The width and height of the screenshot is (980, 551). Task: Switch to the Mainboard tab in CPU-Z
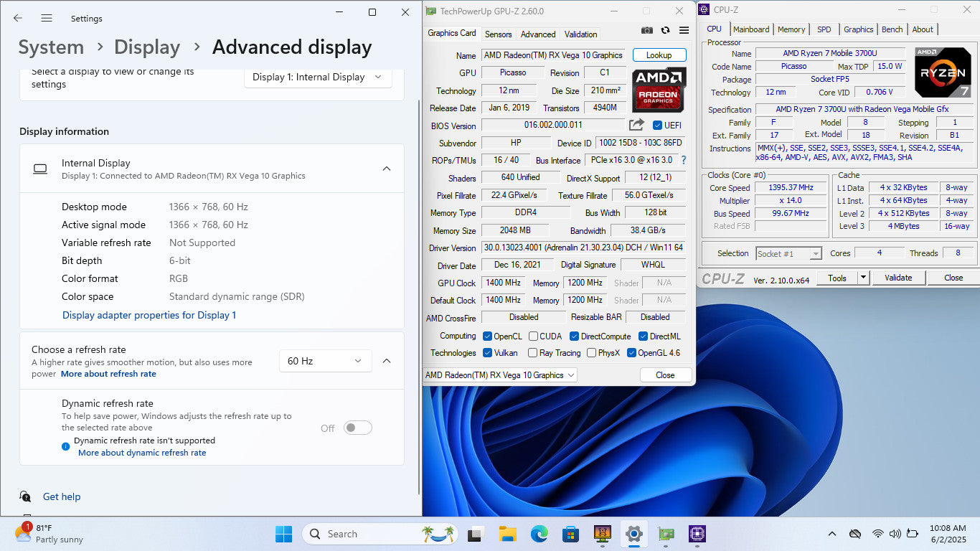(751, 29)
